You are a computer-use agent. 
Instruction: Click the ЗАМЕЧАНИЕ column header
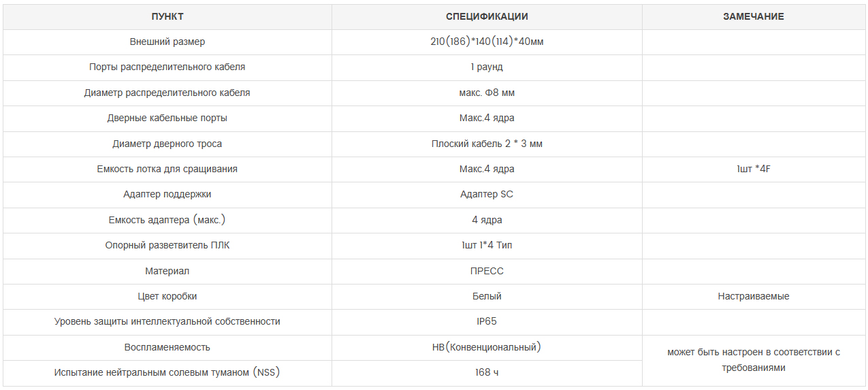click(753, 16)
